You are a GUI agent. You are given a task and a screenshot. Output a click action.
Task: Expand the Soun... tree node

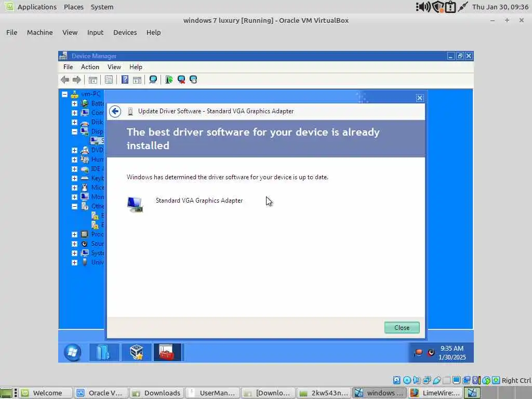[x=74, y=244]
